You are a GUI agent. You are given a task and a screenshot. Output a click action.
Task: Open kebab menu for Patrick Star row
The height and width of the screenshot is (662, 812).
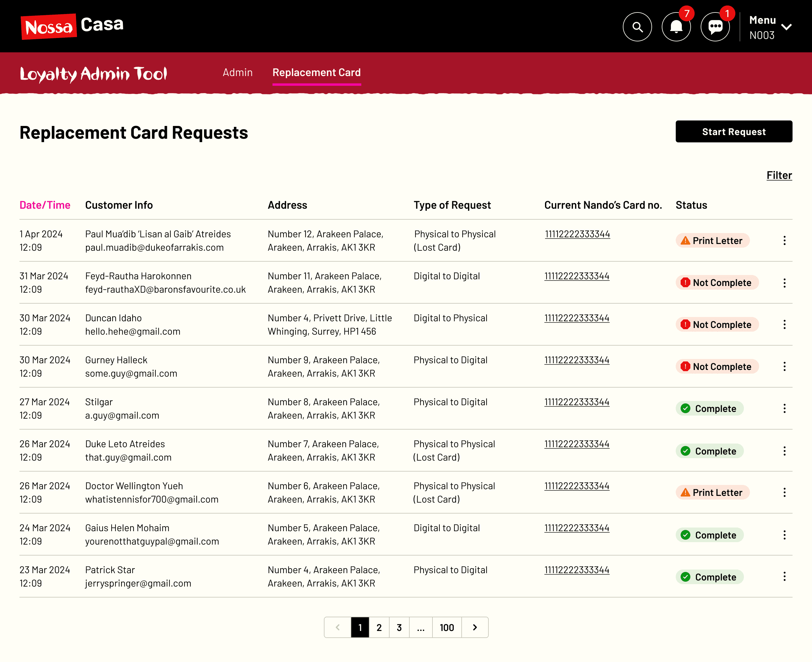point(784,576)
